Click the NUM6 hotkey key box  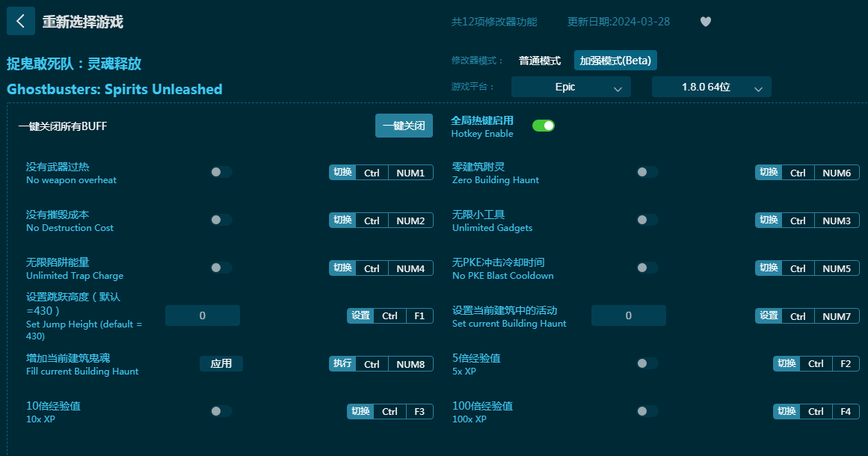tap(837, 173)
